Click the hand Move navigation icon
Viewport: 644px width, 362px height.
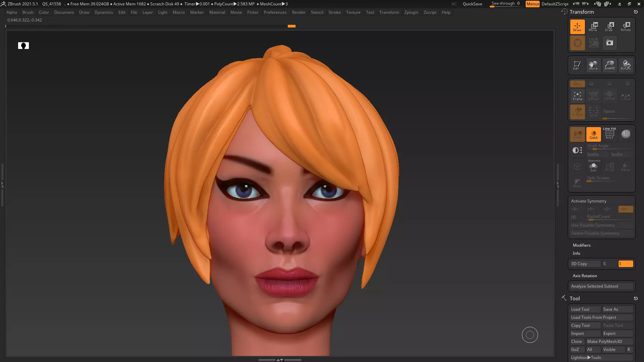(x=593, y=65)
